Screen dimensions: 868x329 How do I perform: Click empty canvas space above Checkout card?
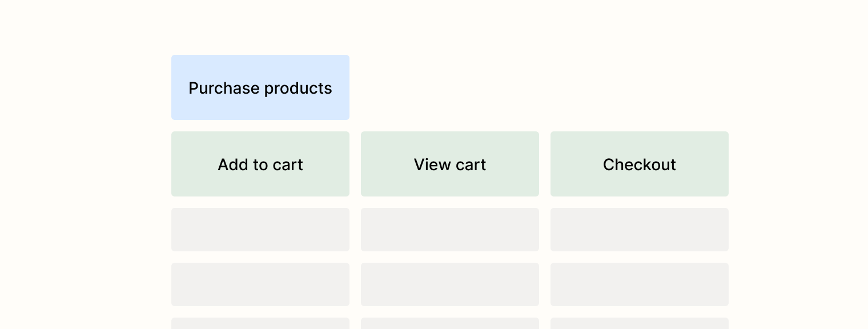[640, 87]
